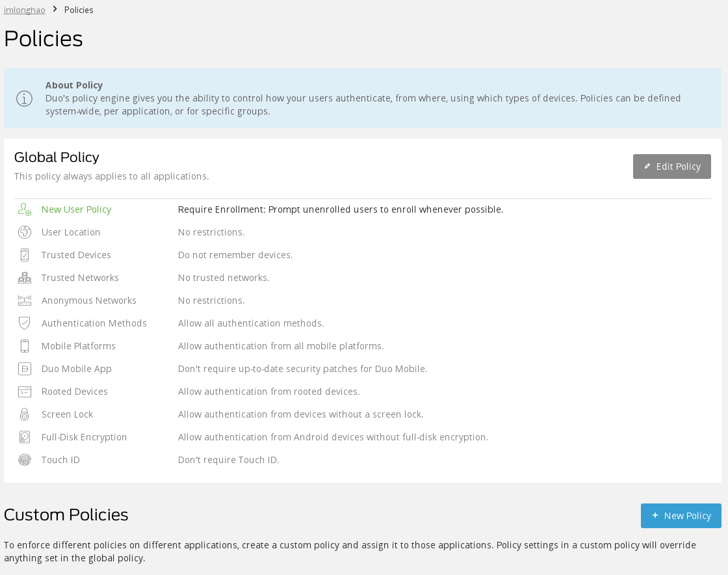
Task: Click the Mobile Platforms phone icon
Action: pos(25,346)
